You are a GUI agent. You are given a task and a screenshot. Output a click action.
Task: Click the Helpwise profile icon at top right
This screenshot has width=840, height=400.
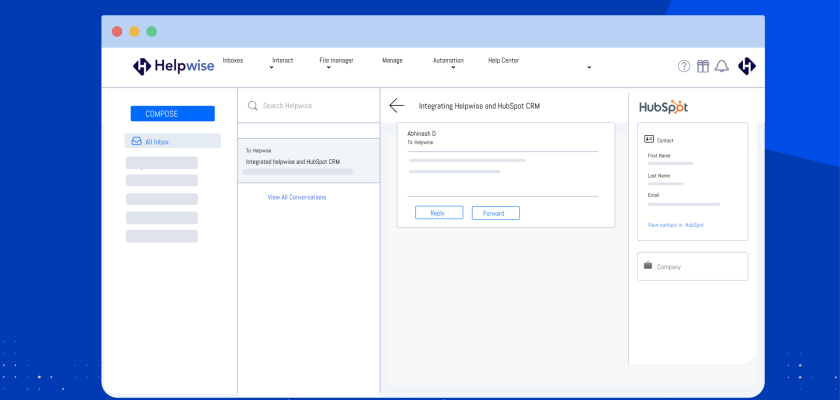point(747,66)
